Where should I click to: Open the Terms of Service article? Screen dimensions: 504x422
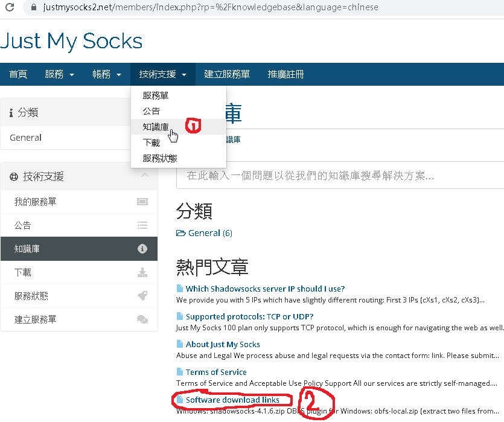216,372
